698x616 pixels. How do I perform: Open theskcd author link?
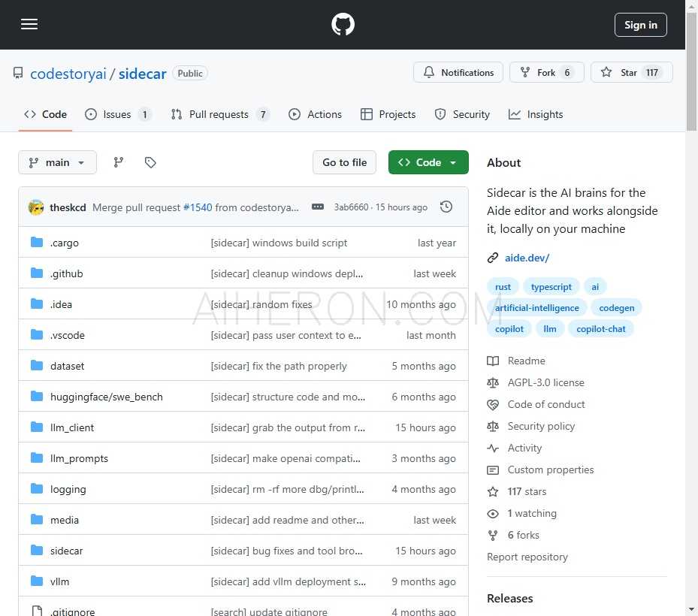point(68,207)
